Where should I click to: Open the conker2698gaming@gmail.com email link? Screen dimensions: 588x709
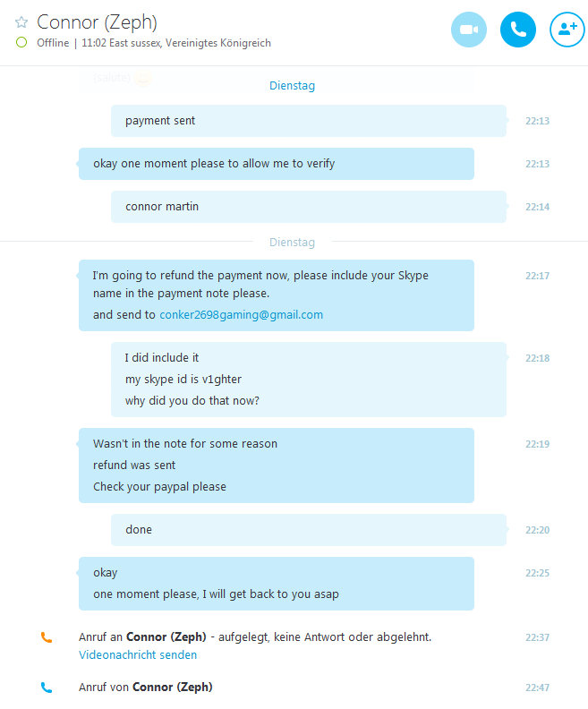(x=242, y=315)
